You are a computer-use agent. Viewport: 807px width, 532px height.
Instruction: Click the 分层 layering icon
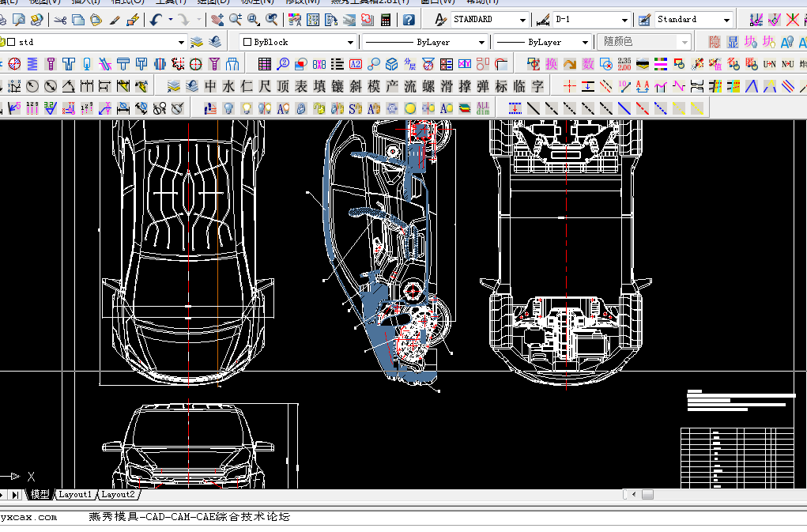click(409, 64)
